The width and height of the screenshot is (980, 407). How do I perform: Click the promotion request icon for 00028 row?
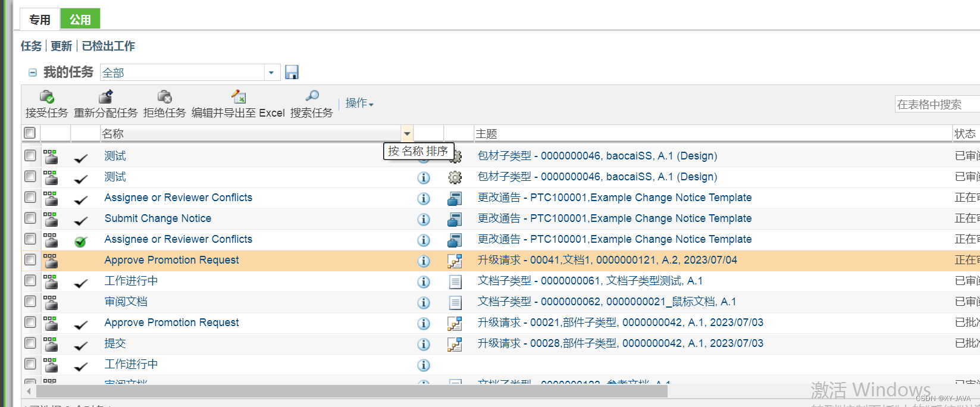coord(455,344)
